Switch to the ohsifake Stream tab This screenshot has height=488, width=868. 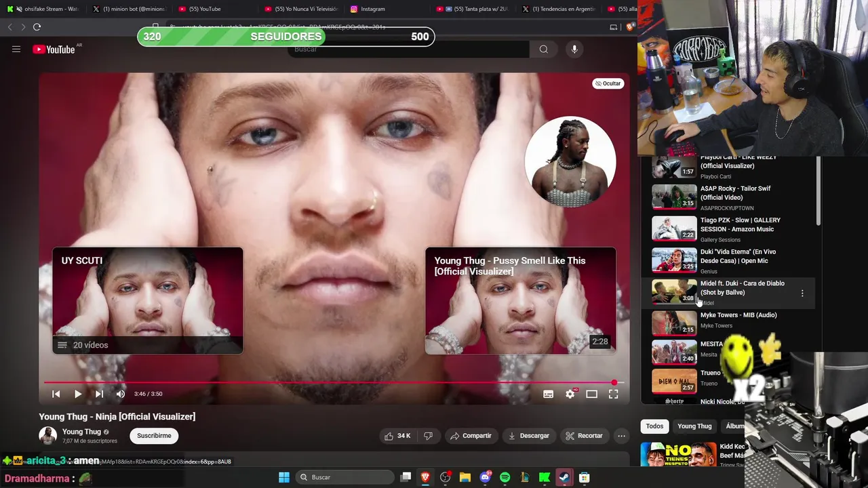[x=44, y=9]
